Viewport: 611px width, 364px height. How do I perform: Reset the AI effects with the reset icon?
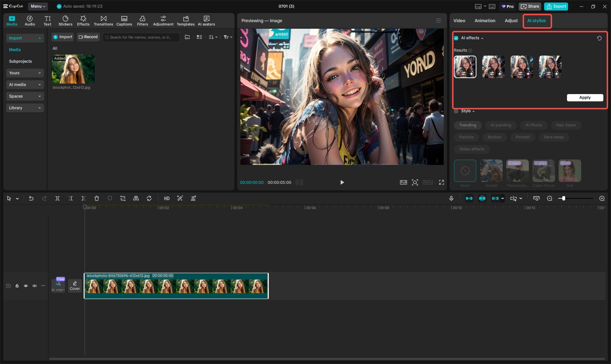599,38
